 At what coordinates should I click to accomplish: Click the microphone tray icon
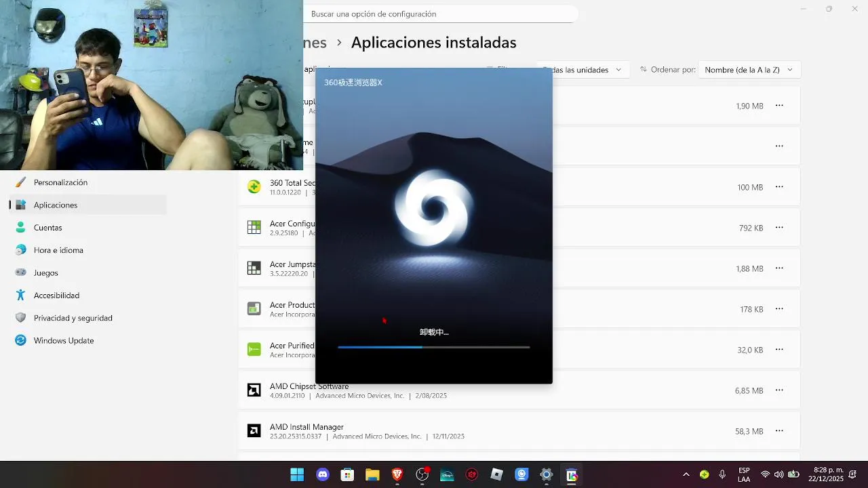[722, 474]
